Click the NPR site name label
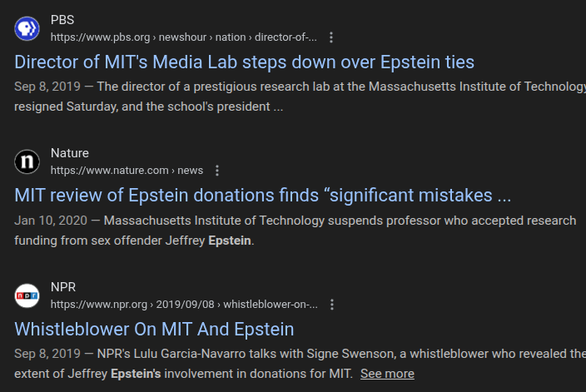586x392 pixels. coord(63,287)
